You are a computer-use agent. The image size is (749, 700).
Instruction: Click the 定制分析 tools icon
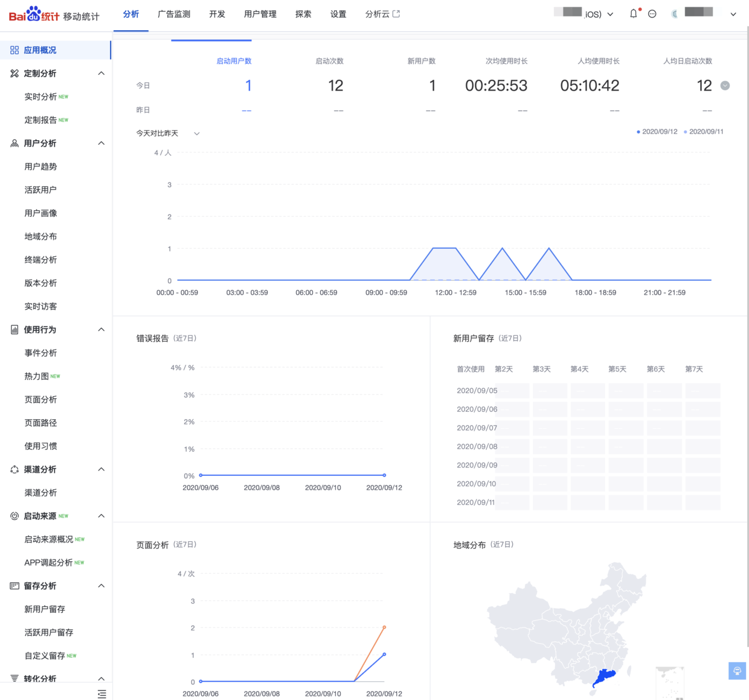point(14,74)
